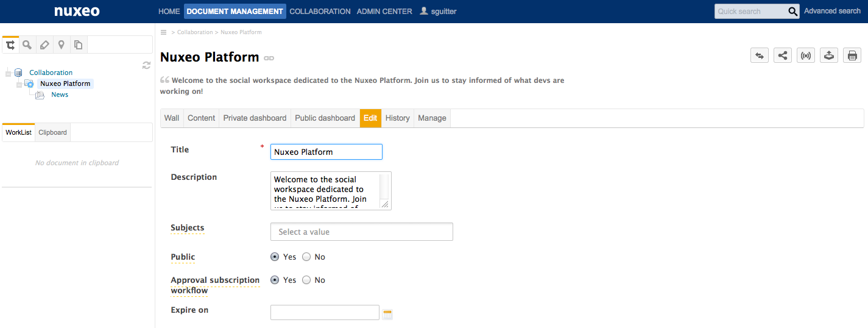Click the sguitter user name
Screen dimensions: 868x328
pyautogui.click(x=443, y=11)
